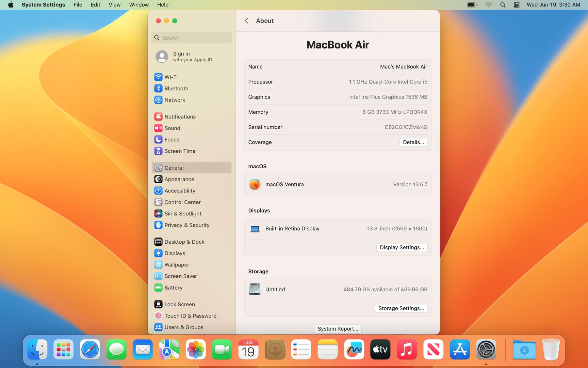Go to Screen Time settings
Image resolution: width=588 pixels, height=368 pixels.
(x=180, y=151)
